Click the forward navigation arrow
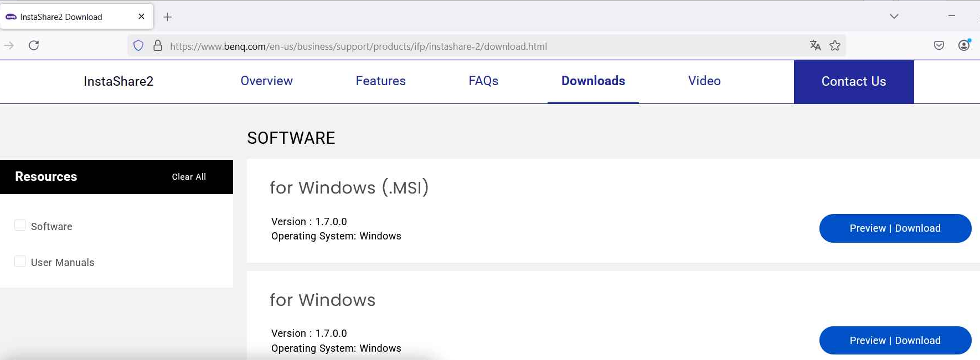980x360 pixels. tap(8, 45)
